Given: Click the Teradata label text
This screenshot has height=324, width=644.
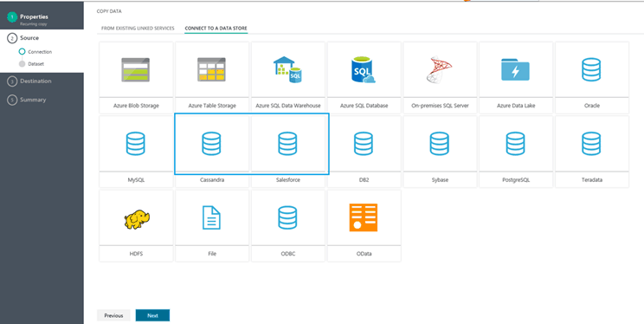Looking at the screenshot, I should click(592, 179).
